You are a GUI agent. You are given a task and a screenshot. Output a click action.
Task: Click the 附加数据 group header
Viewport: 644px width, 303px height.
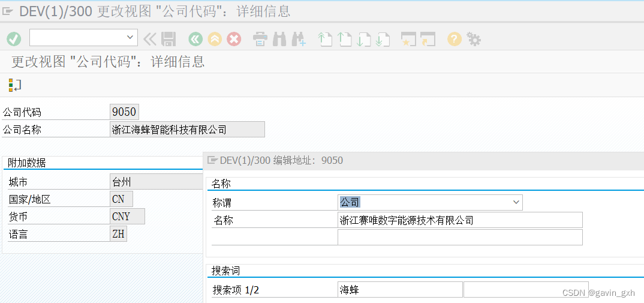click(27, 163)
